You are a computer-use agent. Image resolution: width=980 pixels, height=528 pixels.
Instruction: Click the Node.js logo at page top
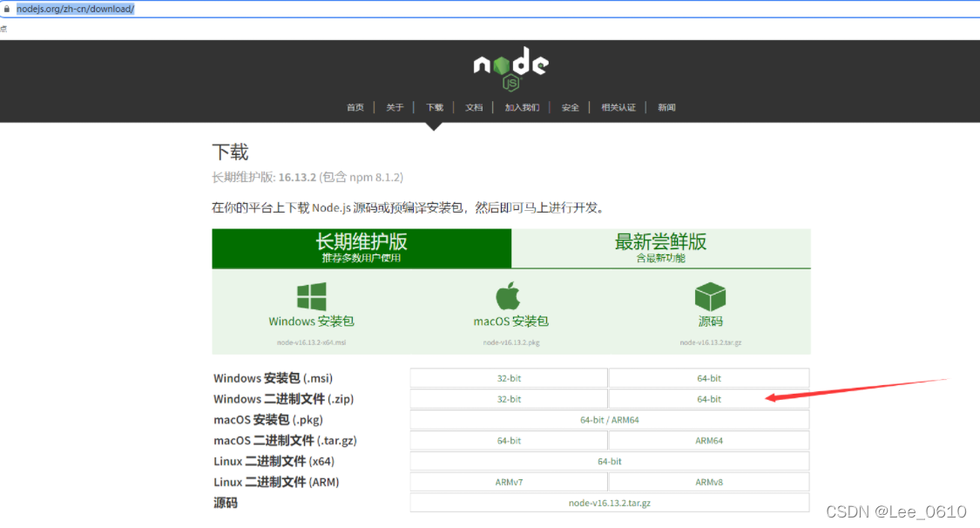(x=510, y=68)
